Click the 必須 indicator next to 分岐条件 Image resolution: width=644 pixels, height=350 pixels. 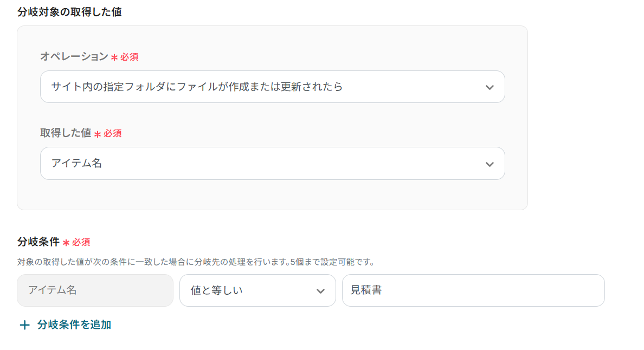pos(78,243)
